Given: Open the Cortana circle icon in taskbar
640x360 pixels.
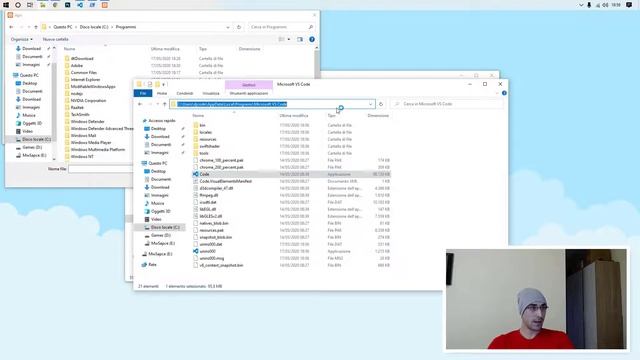Looking at the screenshot, I should point(18,5).
